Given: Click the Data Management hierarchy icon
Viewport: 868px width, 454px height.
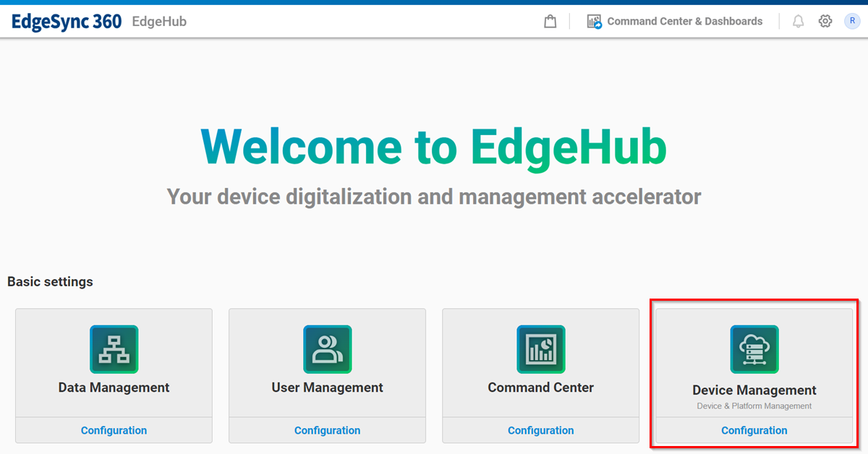Looking at the screenshot, I should [114, 349].
